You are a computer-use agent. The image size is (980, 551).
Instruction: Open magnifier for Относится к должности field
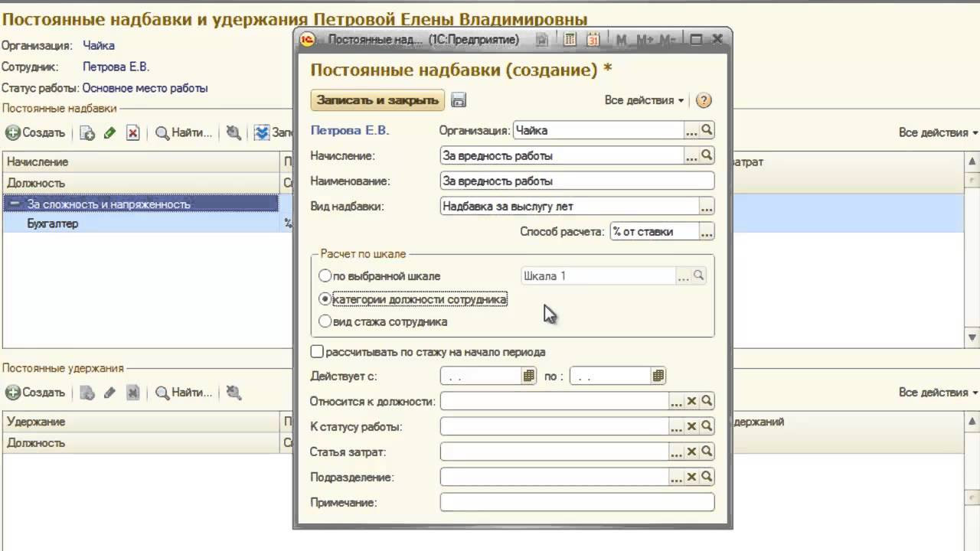707,401
